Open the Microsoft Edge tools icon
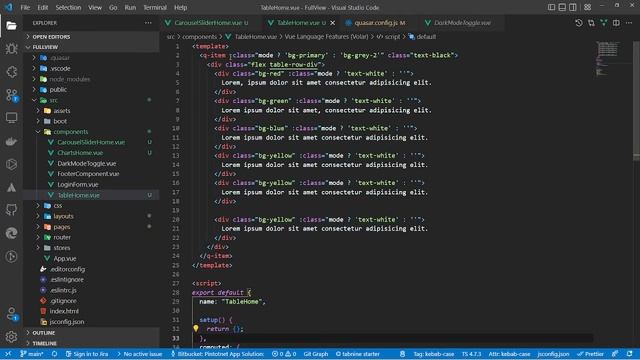Image resolution: width=640 pixels, height=360 pixels. 11,233
